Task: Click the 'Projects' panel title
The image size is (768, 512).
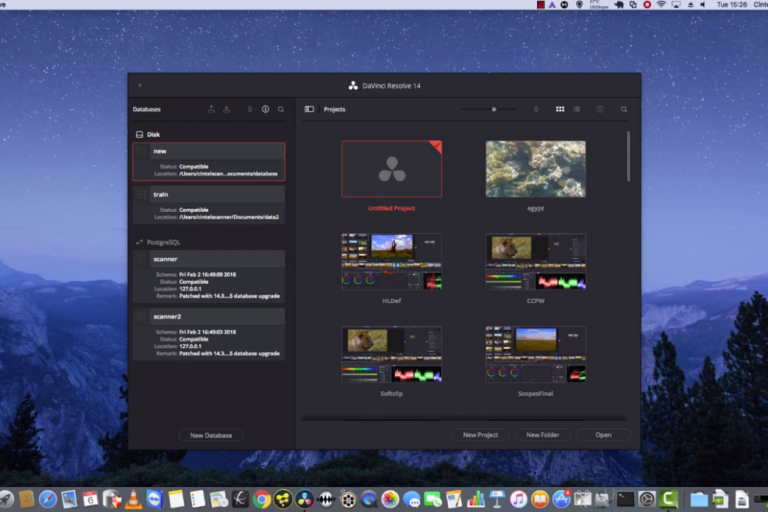Action: [x=335, y=109]
